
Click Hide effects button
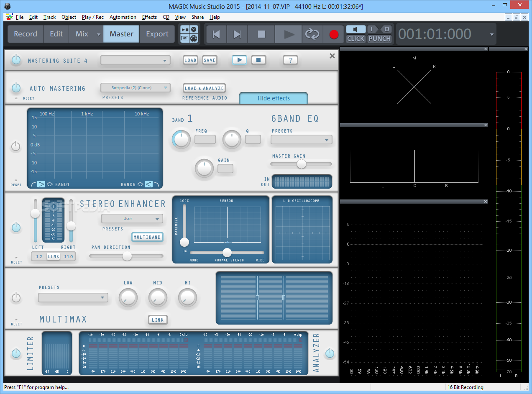(x=274, y=98)
